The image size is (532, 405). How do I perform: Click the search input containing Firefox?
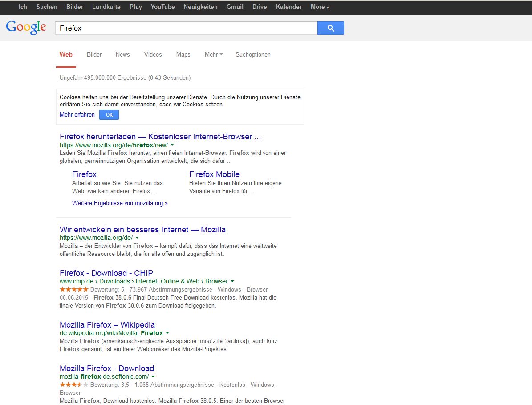tap(186, 28)
